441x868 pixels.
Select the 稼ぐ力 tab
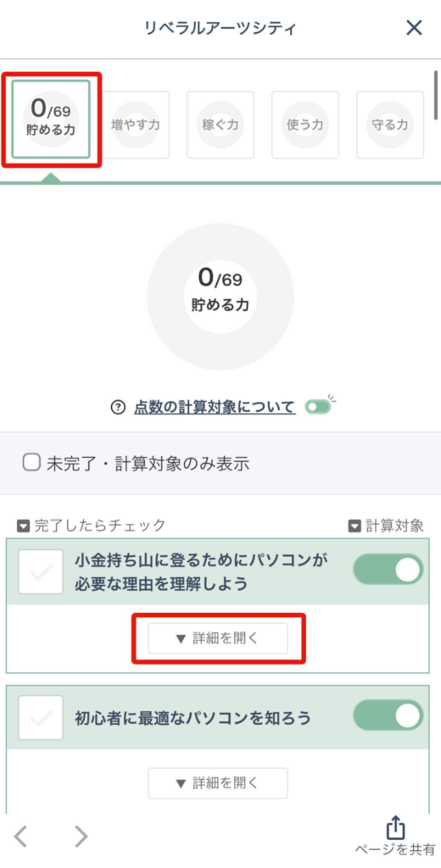[x=220, y=125]
